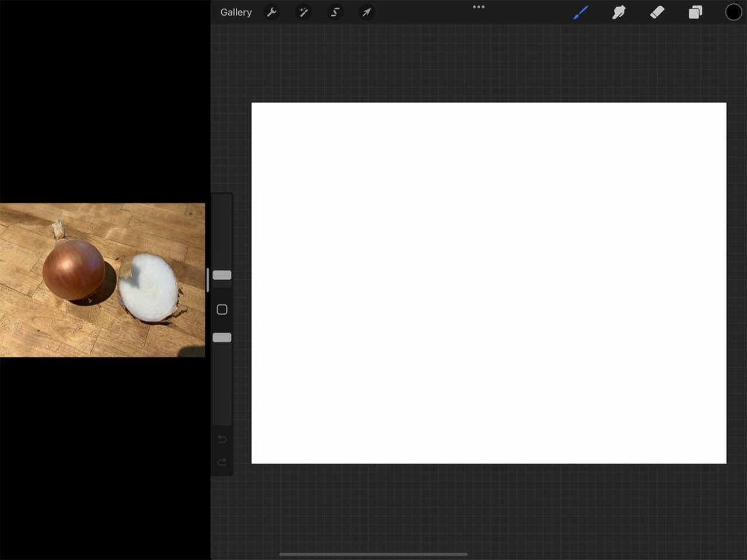Tap the Modify square button on the sidebar
The height and width of the screenshot is (560, 747).
tap(222, 309)
